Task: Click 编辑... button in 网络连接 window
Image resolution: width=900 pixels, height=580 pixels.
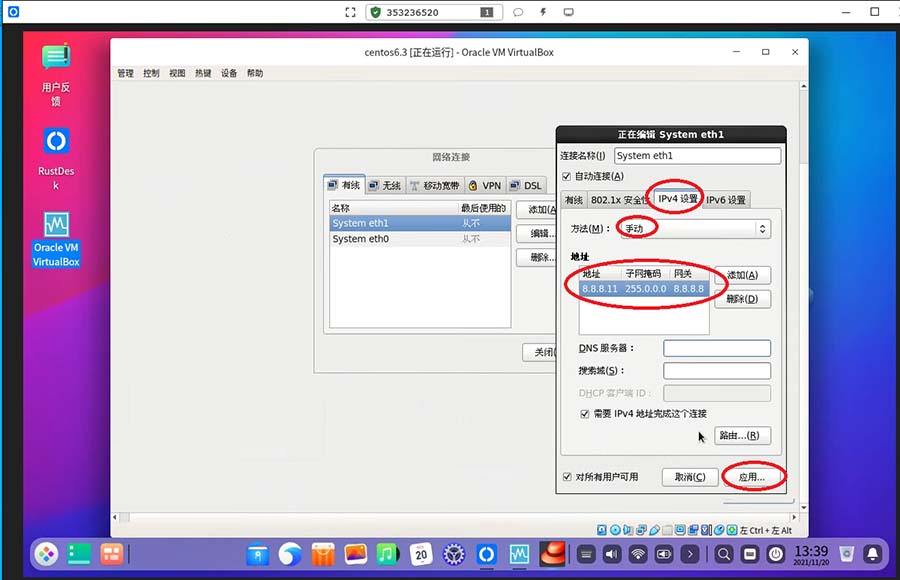Action: click(536, 233)
